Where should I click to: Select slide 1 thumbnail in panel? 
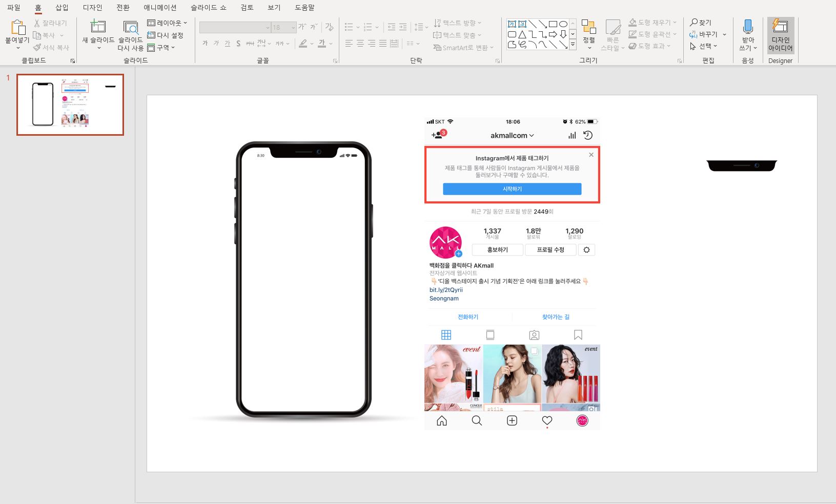coord(70,104)
